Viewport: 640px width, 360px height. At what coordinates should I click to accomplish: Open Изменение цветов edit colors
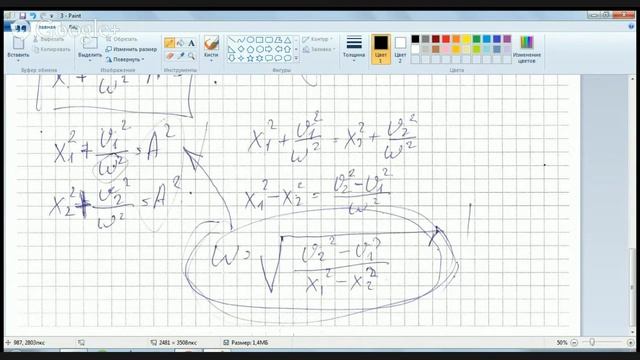pyautogui.click(x=527, y=49)
